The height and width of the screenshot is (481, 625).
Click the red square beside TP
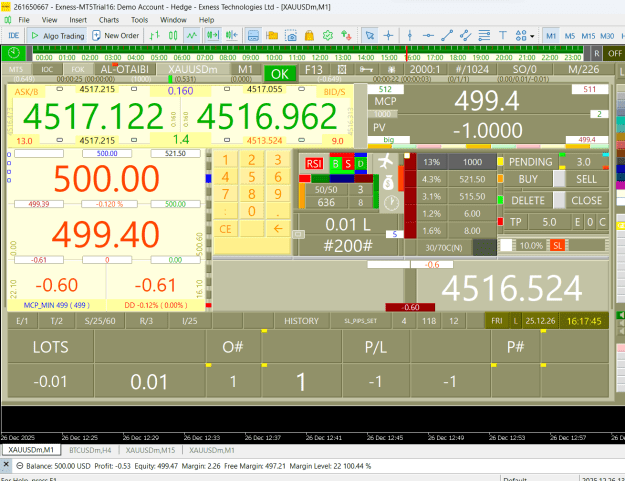click(500, 221)
